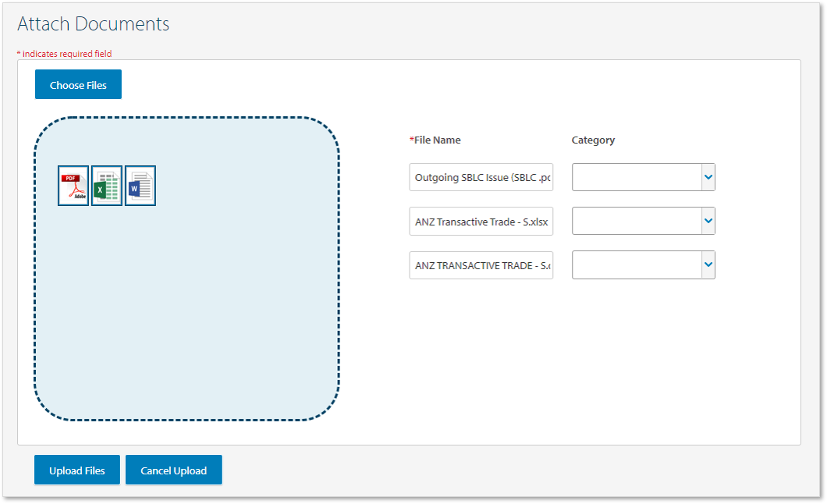
Task: Click the Attach Documents heading
Action: coord(94,24)
